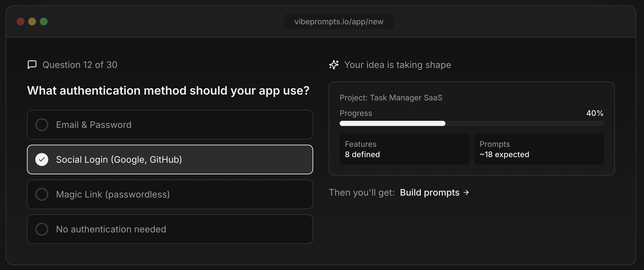Open the Build prompts link

[429, 192]
